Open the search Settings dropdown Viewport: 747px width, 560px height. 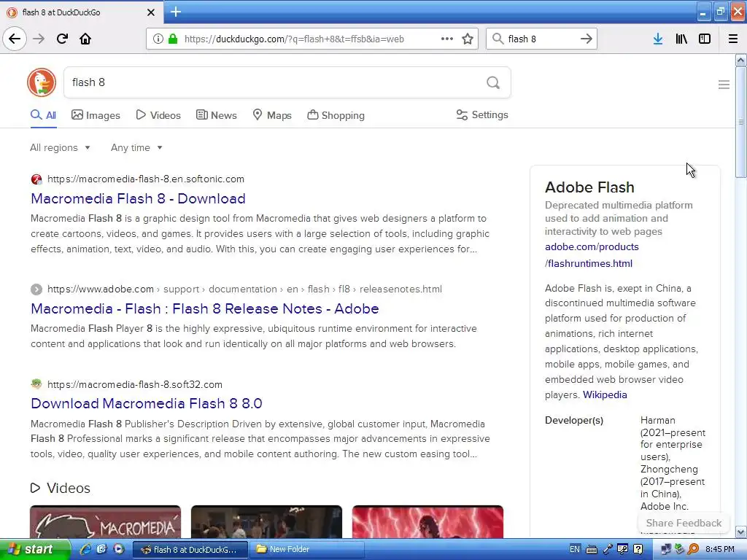[482, 114]
